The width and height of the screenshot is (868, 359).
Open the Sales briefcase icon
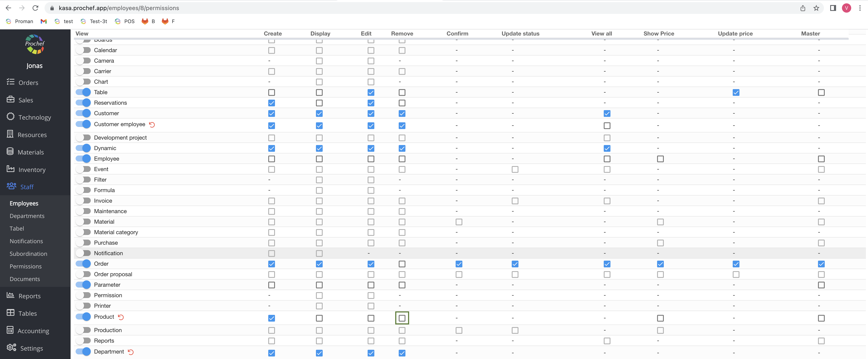[11, 99]
